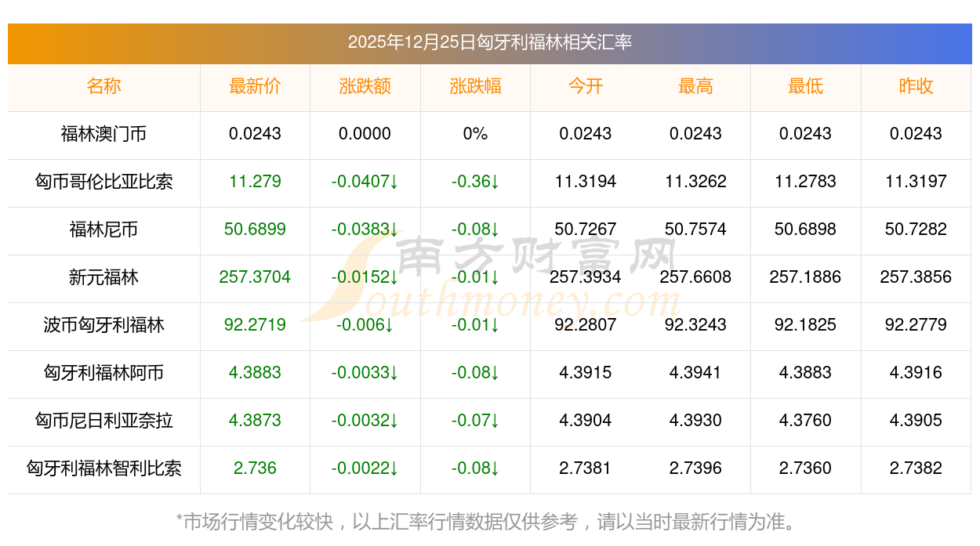Select opening value 4.3915
Screen dimensions: 980x546
coord(586,373)
